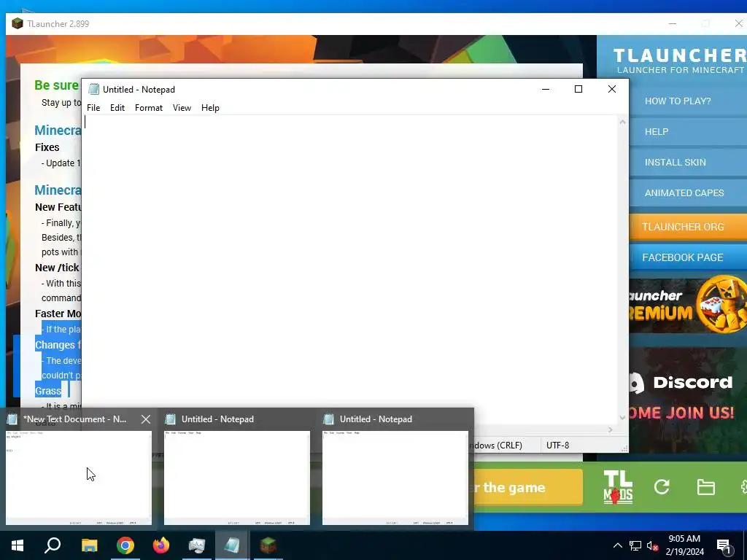Close the New Text Document preview thumbnail
This screenshot has height=560, width=747.
pos(146,419)
